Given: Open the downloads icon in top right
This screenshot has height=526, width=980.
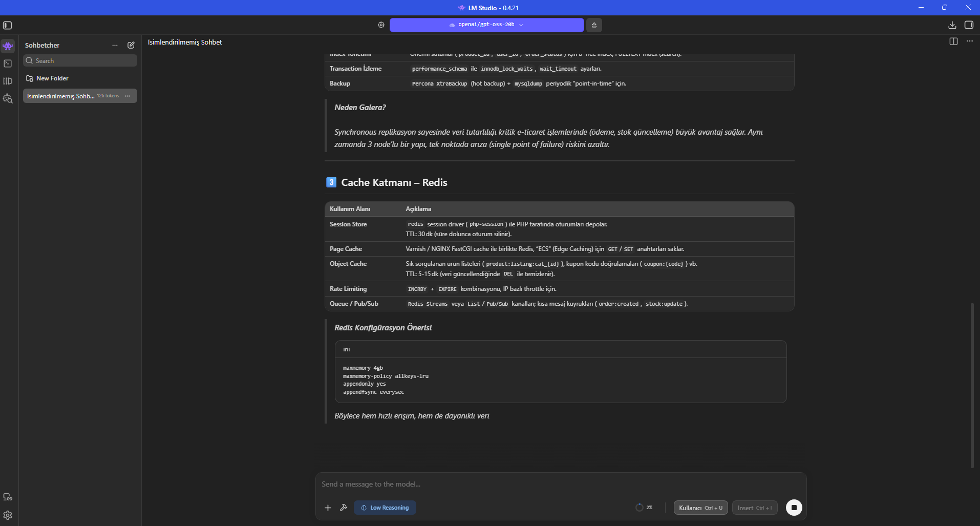Looking at the screenshot, I should tap(952, 25).
